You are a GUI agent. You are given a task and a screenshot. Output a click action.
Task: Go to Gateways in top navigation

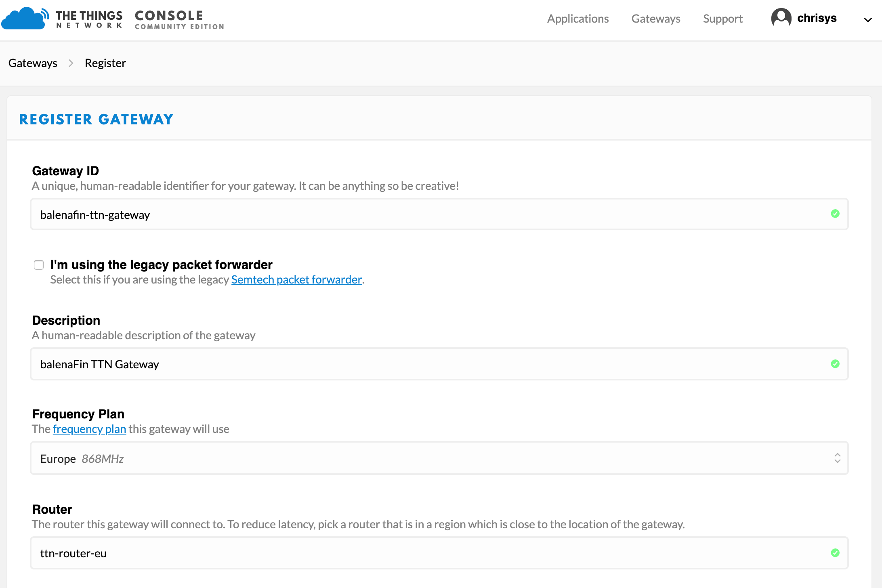[x=655, y=19]
